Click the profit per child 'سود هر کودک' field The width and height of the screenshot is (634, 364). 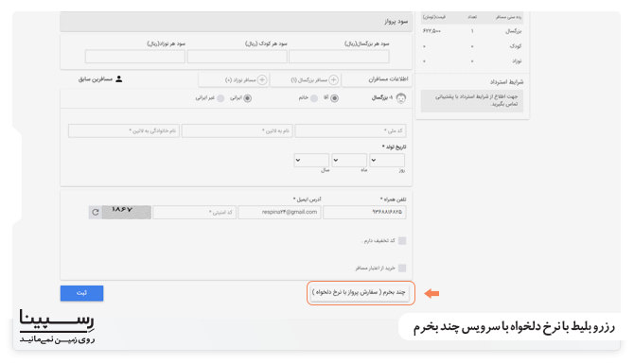coord(238,57)
